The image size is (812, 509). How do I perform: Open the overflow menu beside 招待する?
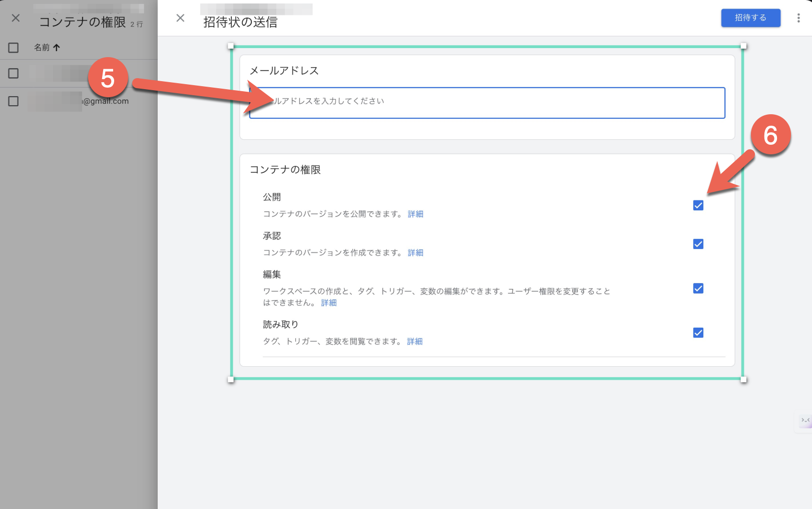pos(798,18)
